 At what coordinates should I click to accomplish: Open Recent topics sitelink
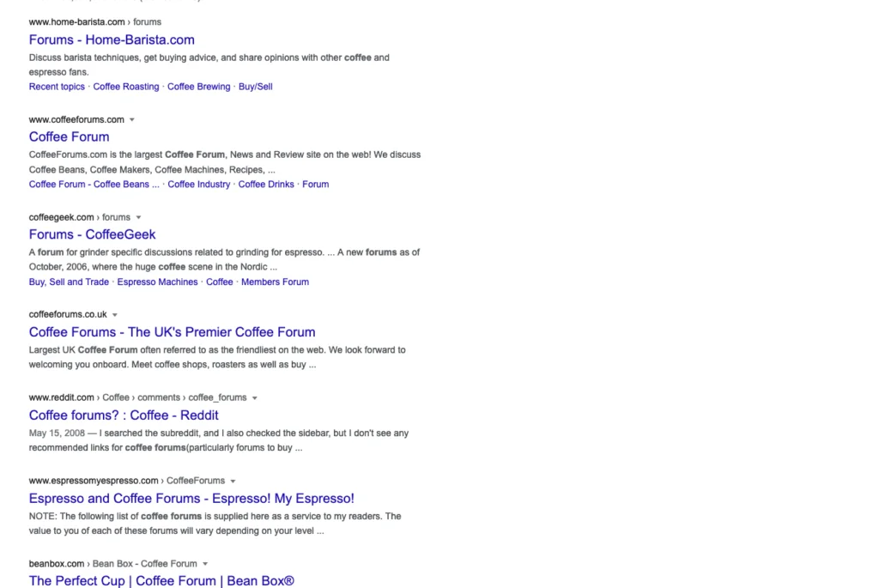pos(57,87)
